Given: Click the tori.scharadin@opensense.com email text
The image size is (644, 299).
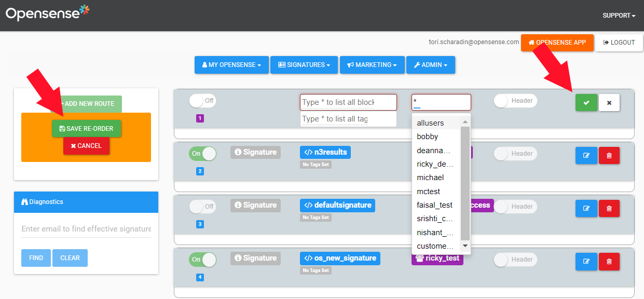Looking at the screenshot, I should pyautogui.click(x=474, y=42).
